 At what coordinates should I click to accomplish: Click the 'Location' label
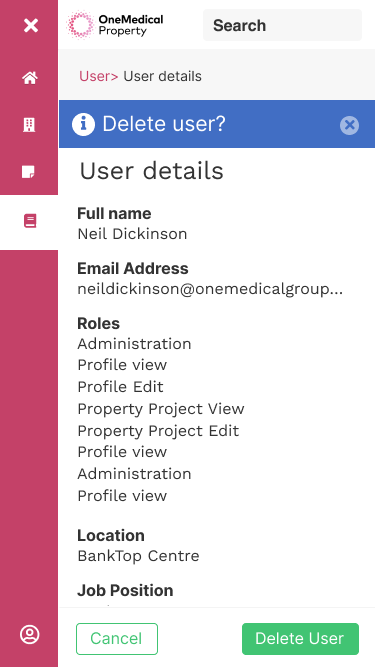point(111,535)
